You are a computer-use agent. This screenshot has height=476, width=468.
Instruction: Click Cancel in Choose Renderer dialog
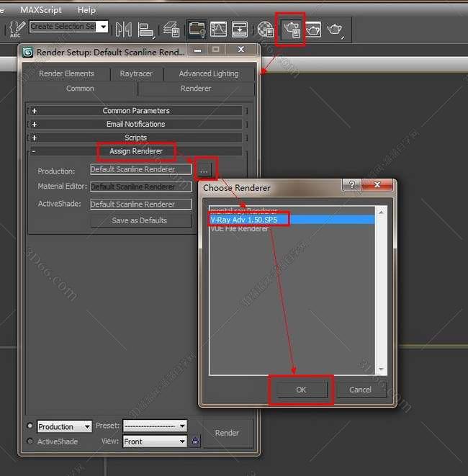360,390
